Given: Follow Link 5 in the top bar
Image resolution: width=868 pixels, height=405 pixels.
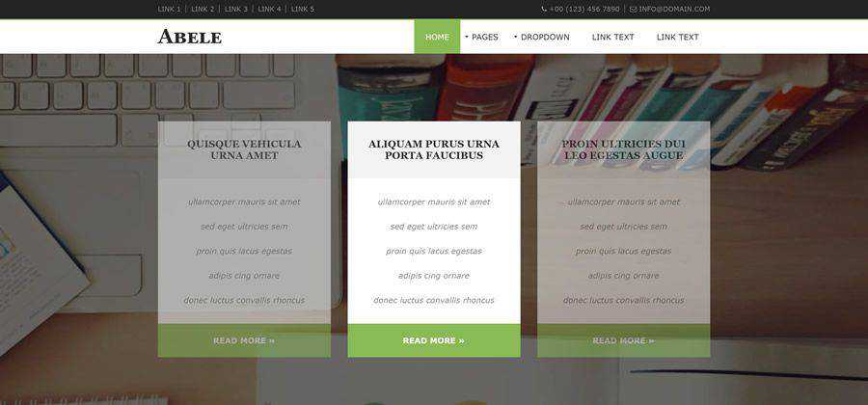Looking at the screenshot, I should [x=303, y=10].
